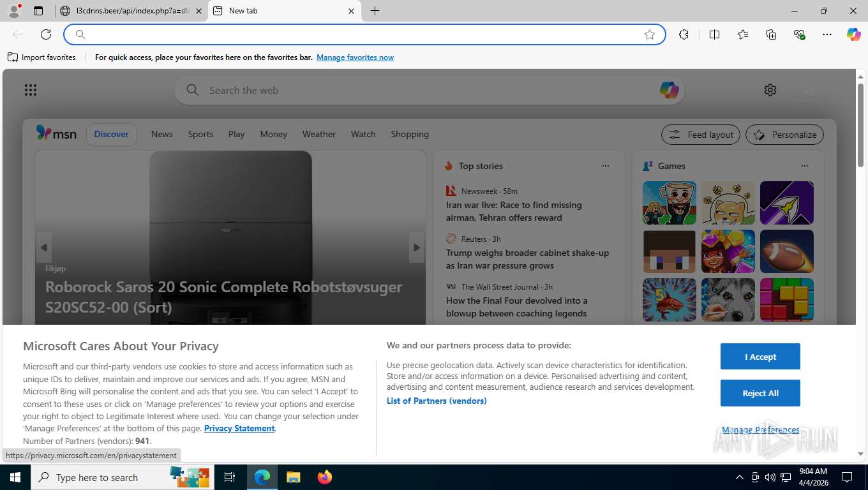Screen dimensions: 868x490
Task: Open the Money section
Action: (274, 134)
